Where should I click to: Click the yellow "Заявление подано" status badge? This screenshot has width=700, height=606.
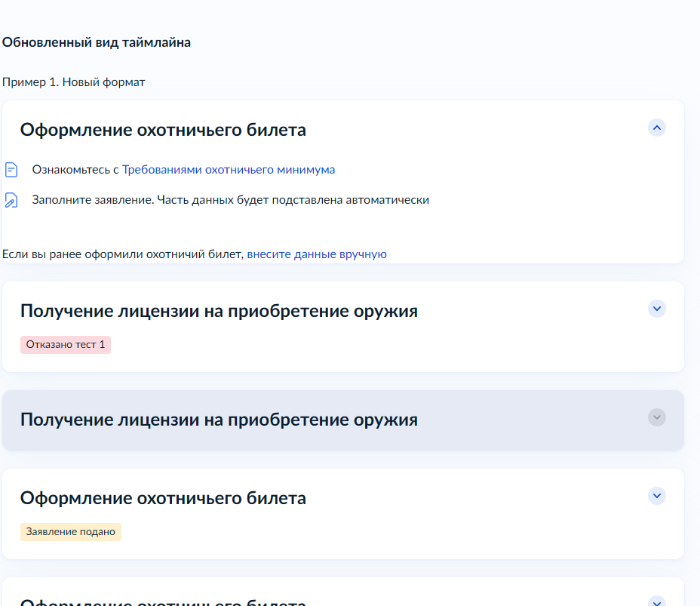pyautogui.click(x=71, y=532)
